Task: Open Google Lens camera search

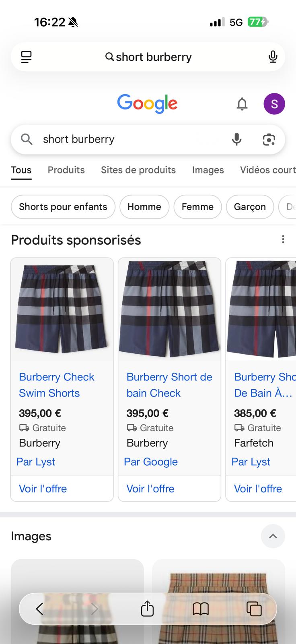Action: coord(269,139)
